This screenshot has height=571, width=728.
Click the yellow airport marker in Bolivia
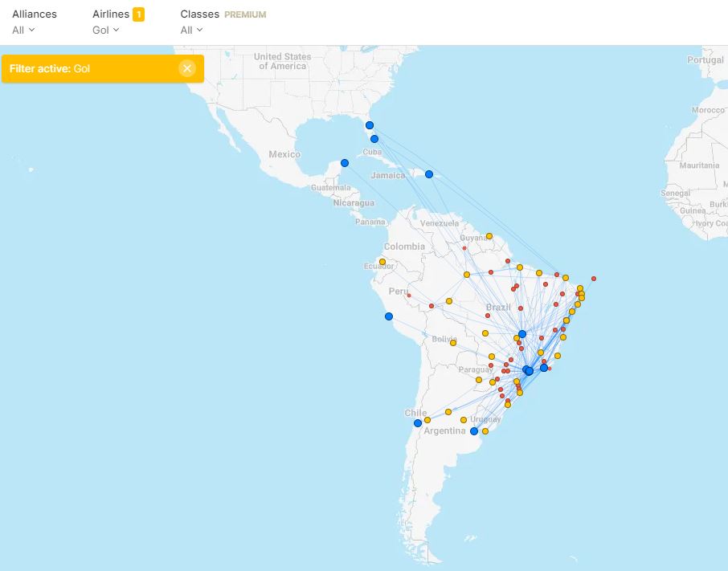[x=453, y=343]
